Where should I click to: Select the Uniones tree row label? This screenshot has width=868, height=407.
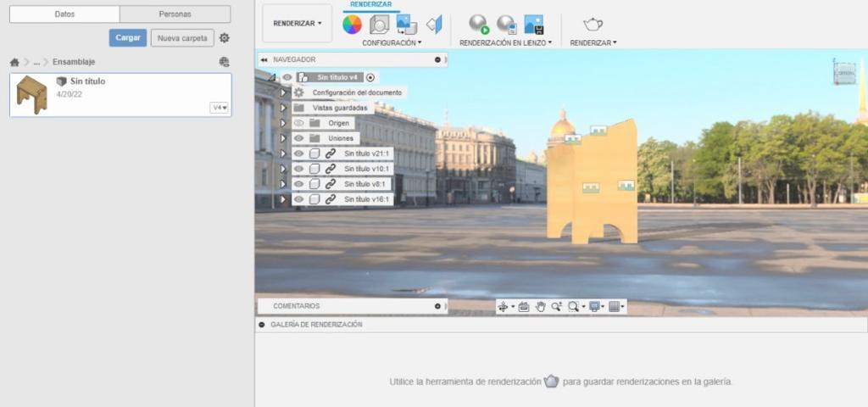click(341, 138)
